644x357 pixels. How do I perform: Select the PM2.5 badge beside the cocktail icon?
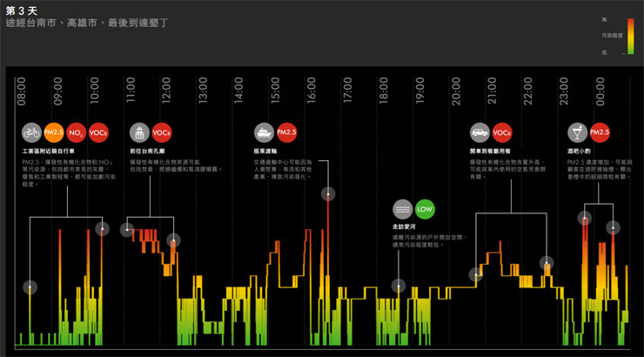tap(600, 133)
